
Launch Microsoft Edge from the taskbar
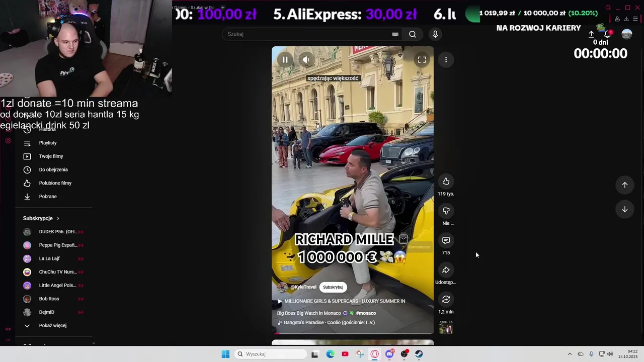(330, 354)
